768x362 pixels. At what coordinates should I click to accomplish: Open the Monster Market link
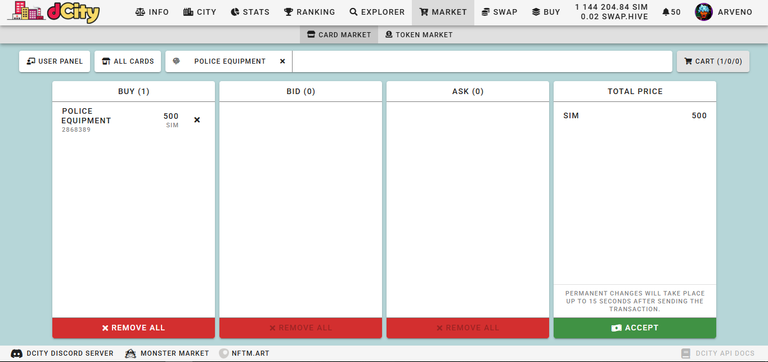click(167, 353)
